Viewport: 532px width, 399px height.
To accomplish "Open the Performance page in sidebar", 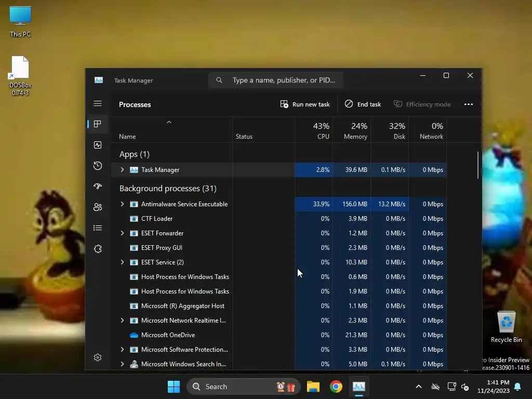I will click(98, 145).
